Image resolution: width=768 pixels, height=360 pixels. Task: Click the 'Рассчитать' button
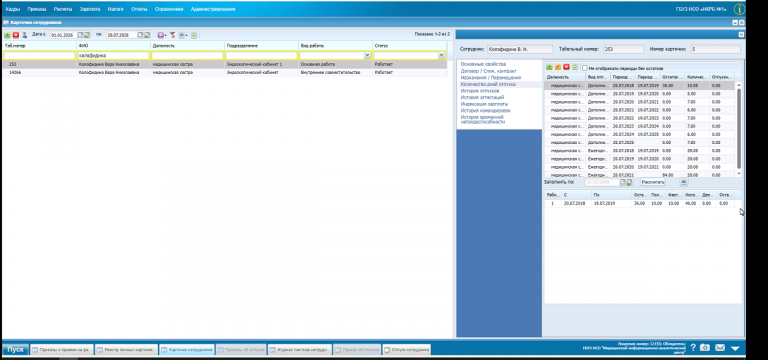[x=653, y=182]
